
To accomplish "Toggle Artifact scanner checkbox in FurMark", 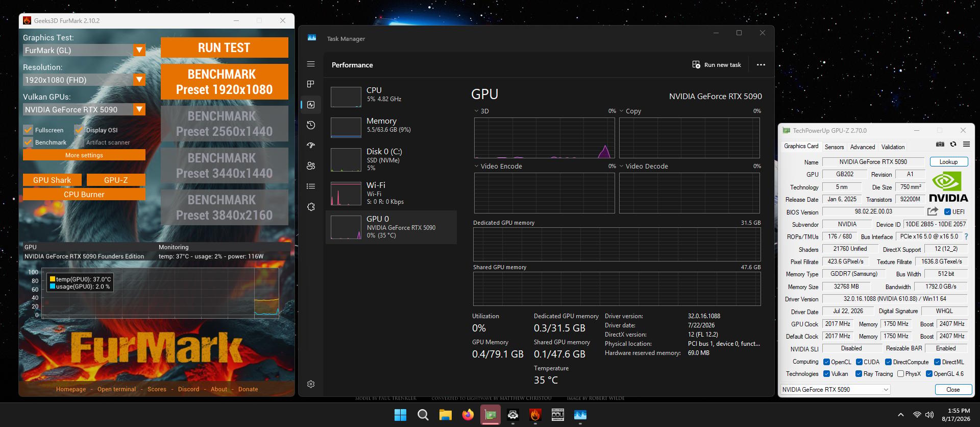I will (x=79, y=142).
